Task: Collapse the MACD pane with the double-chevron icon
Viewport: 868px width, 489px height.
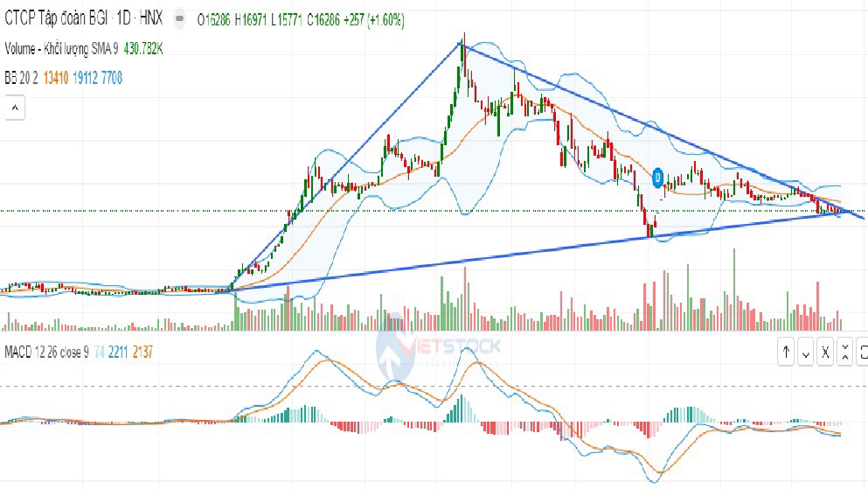Action: [845, 352]
